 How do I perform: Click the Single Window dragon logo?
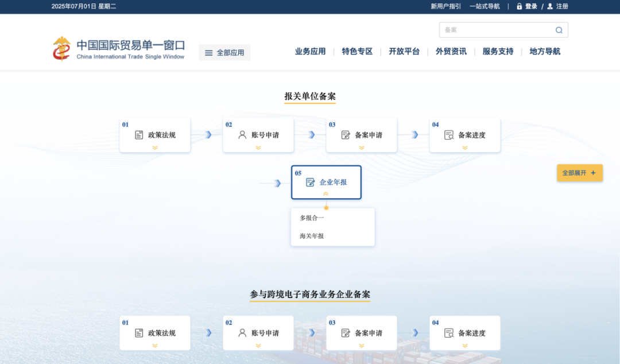click(61, 49)
